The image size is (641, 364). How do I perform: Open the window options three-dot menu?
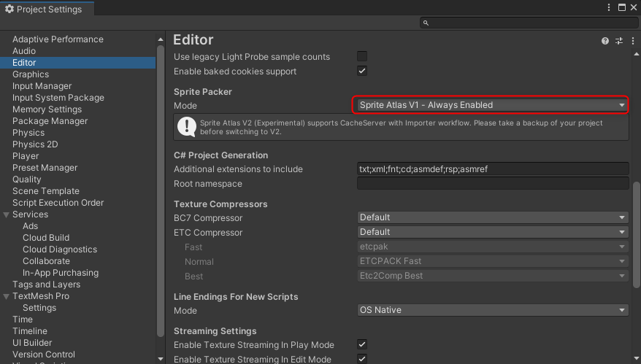(x=609, y=7)
